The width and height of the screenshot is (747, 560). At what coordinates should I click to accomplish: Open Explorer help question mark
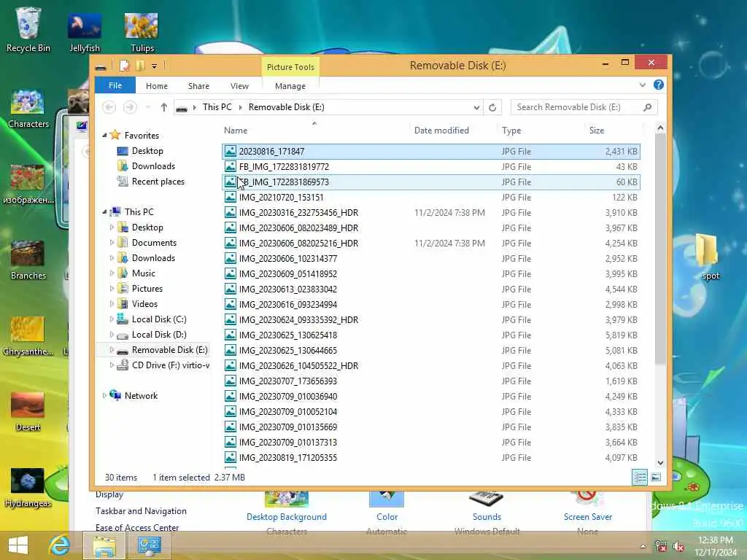coord(659,85)
